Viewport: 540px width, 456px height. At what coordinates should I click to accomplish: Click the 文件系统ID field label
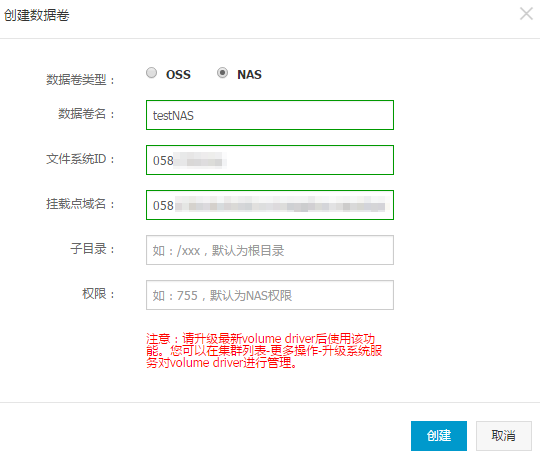(80, 159)
